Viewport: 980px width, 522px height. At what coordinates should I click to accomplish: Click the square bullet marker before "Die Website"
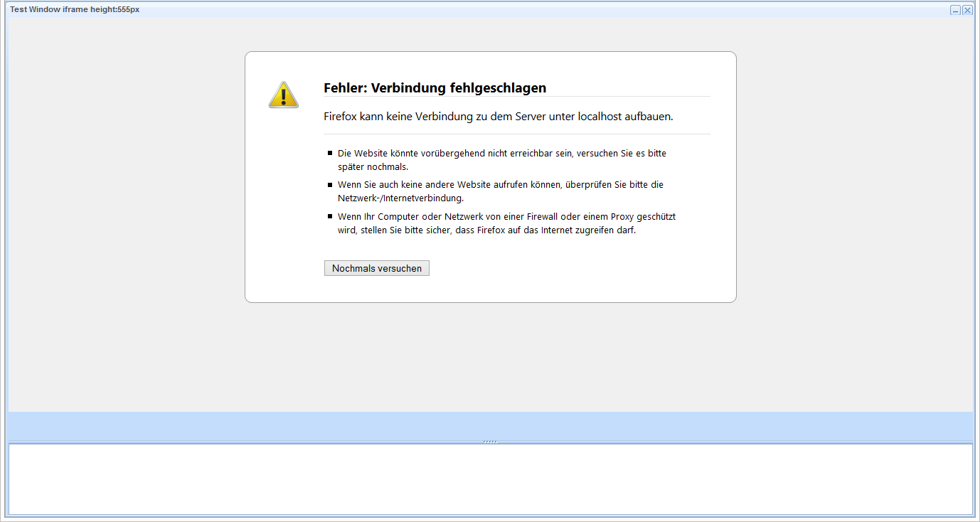[x=330, y=153]
